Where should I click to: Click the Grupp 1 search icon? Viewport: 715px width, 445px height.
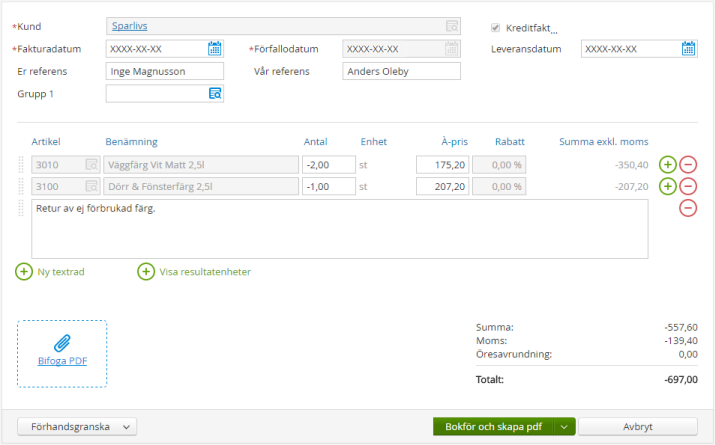tap(214, 93)
